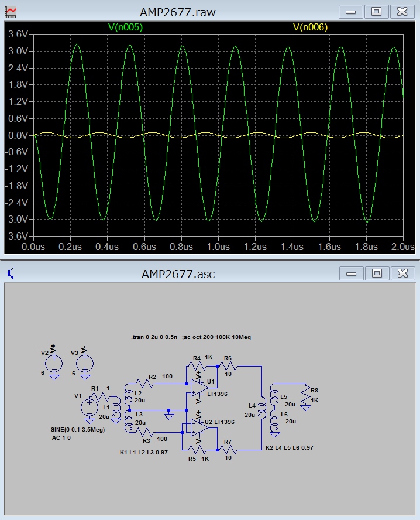Screen dimensions: 420x520
Task: Click the ;ac oct 200 100K 10Meg comment
Action: [216, 337]
